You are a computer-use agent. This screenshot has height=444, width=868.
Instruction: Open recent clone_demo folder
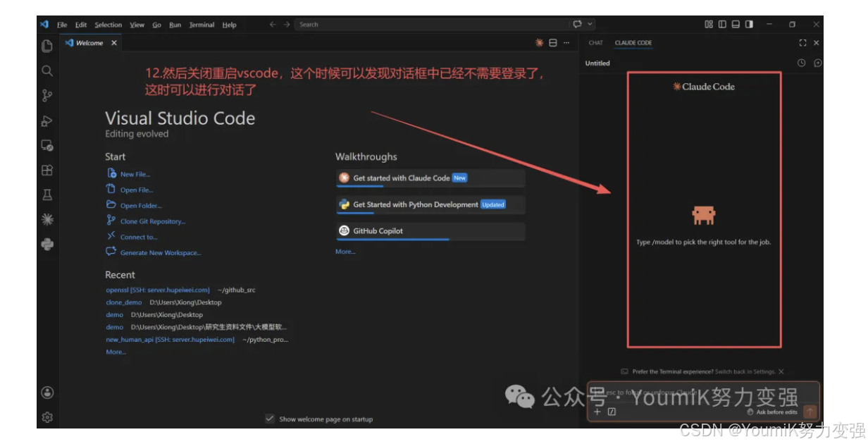123,302
